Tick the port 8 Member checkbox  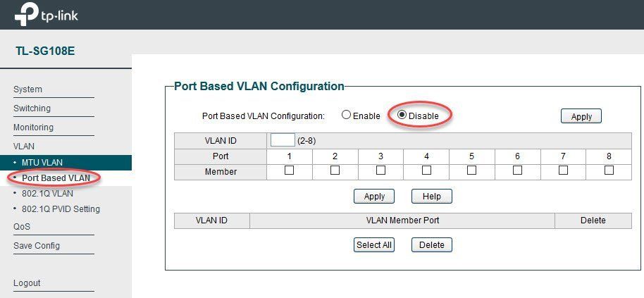609,170
